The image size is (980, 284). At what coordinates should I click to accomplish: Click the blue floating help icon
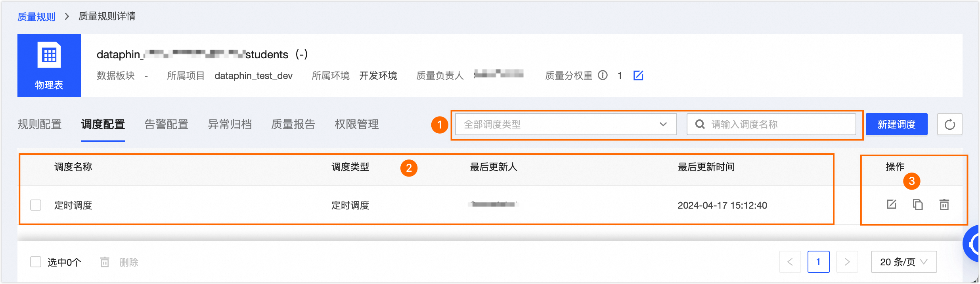tap(973, 244)
